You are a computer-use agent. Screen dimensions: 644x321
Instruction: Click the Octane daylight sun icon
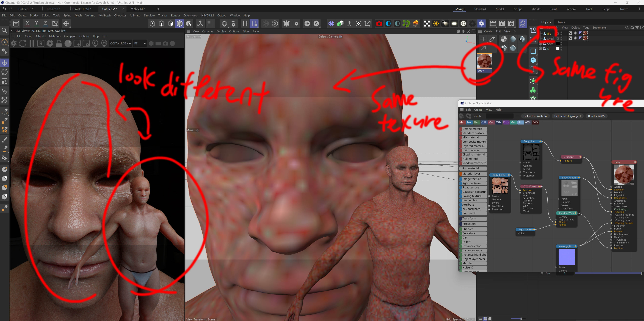(x=436, y=23)
